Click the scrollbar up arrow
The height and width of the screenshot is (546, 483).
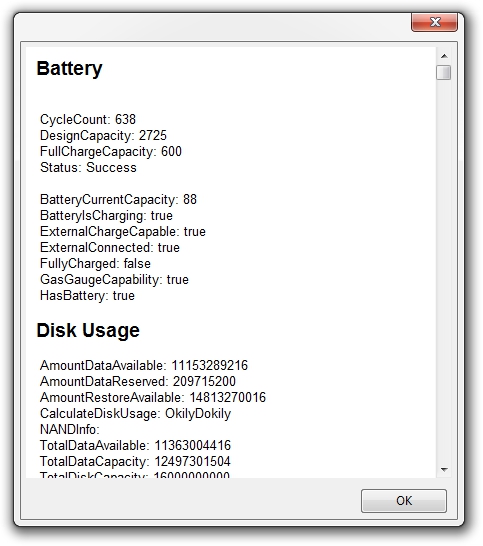coord(444,56)
